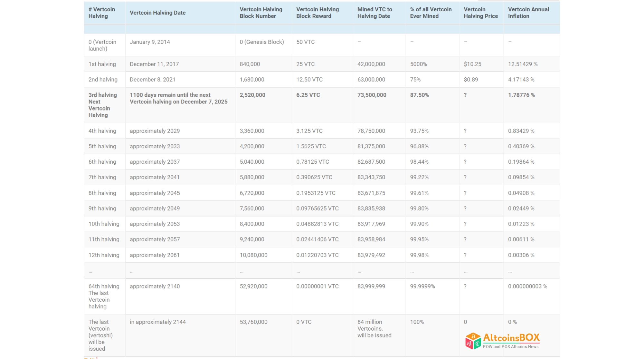644x359 pixels.
Task: Click the '50 VTC' block reward cell
Action: 306,42
